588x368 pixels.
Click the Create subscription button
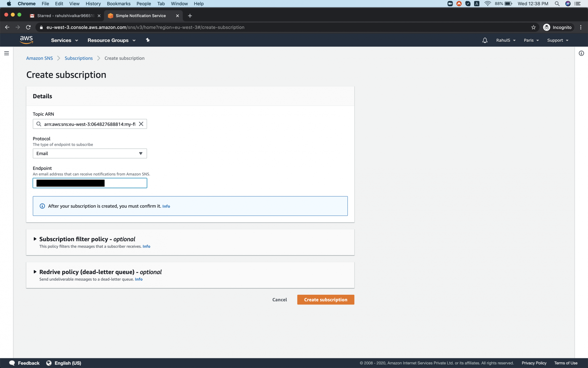coord(325,299)
